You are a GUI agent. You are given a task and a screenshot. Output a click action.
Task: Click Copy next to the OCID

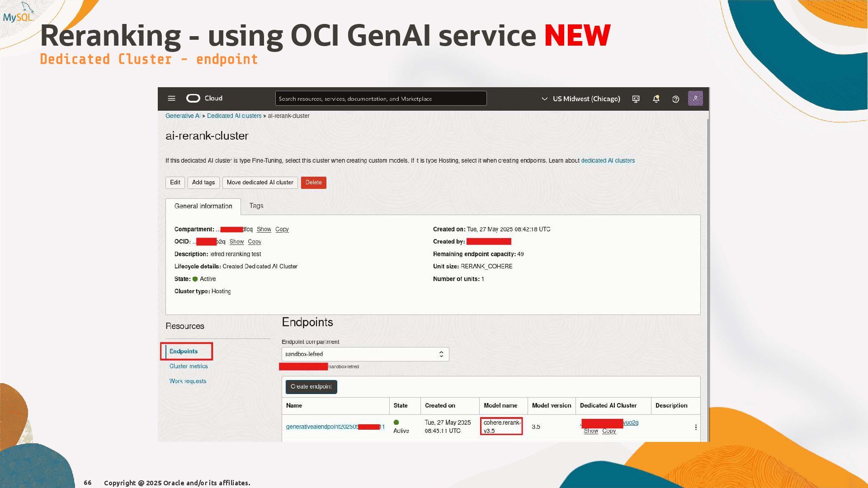point(254,242)
